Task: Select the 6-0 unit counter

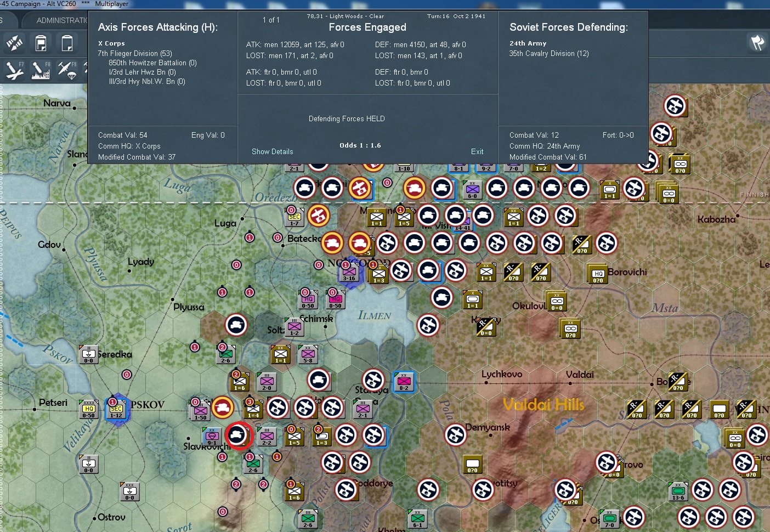Action: tap(473, 190)
